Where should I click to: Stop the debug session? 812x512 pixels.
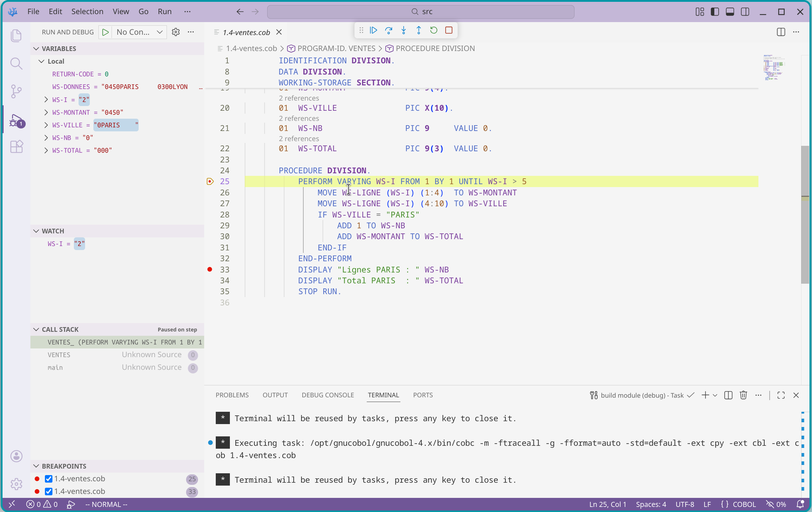(x=449, y=30)
